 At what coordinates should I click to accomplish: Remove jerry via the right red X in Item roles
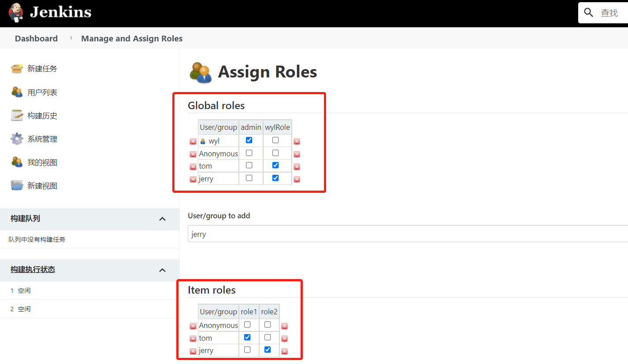[285, 351]
